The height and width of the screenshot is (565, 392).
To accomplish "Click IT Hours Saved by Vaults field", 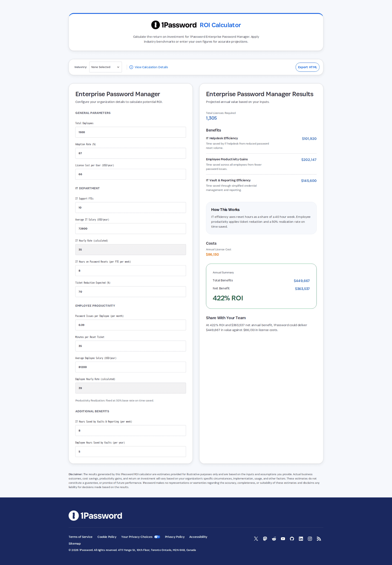I will [x=131, y=430].
